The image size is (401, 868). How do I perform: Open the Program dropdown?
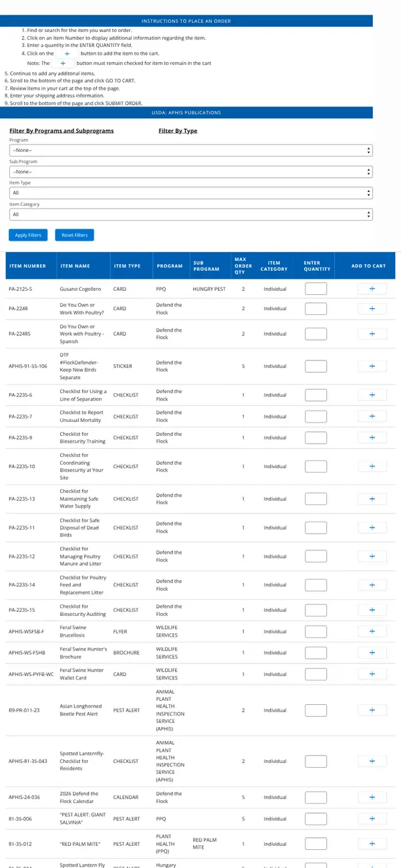point(191,150)
